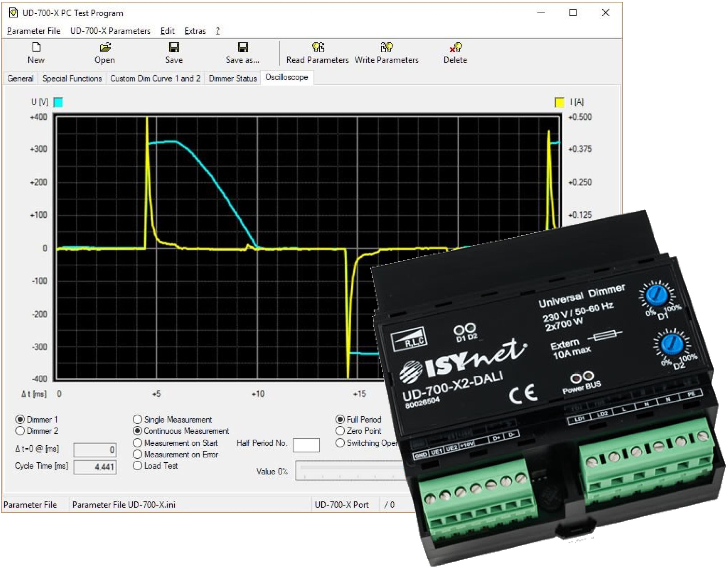Open Custom Dim Curve 1 and 2 tab
Image resolution: width=728 pixels, height=570 pixels.
pyautogui.click(x=155, y=78)
